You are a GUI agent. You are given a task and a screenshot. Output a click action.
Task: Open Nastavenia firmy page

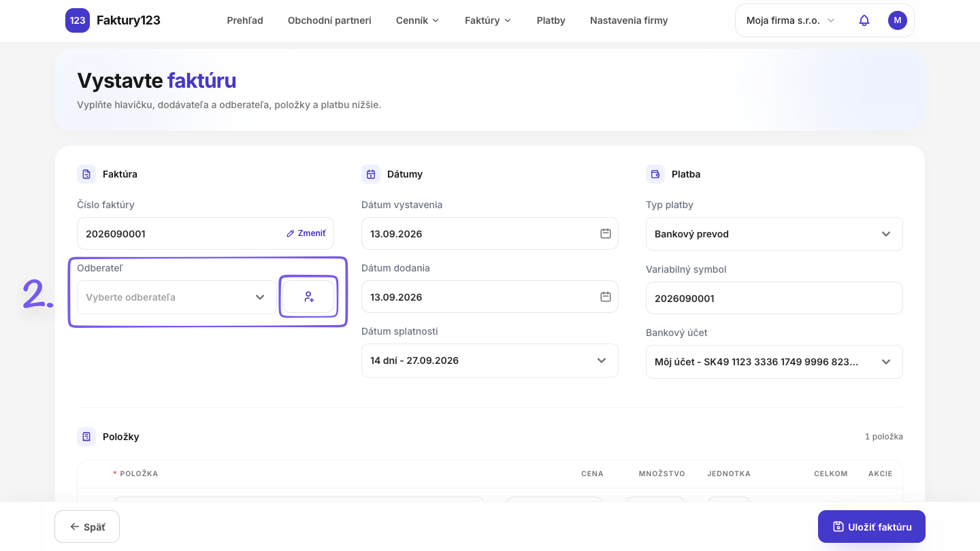point(629,20)
